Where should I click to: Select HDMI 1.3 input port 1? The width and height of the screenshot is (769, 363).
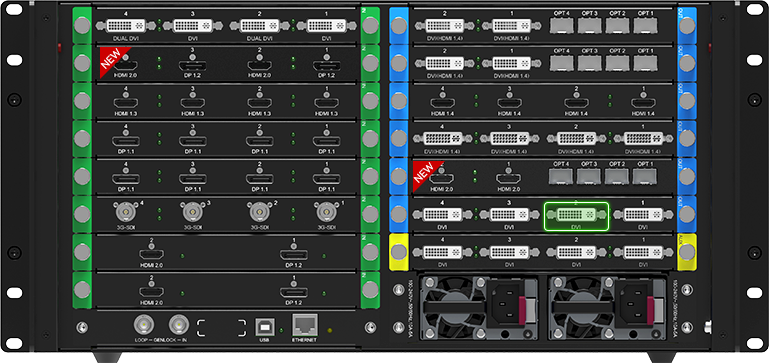pyautogui.click(x=327, y=103)
